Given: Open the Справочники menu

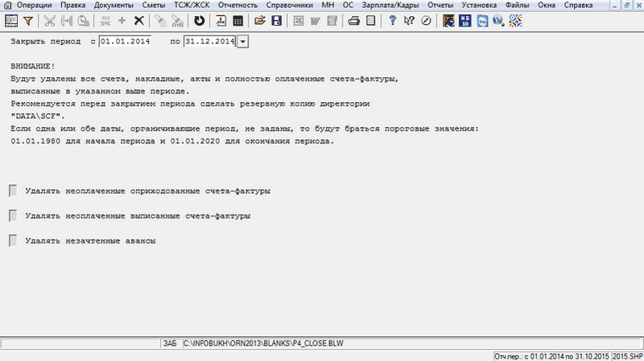Looking at the screenshot, I should click(x=289, y=6).
